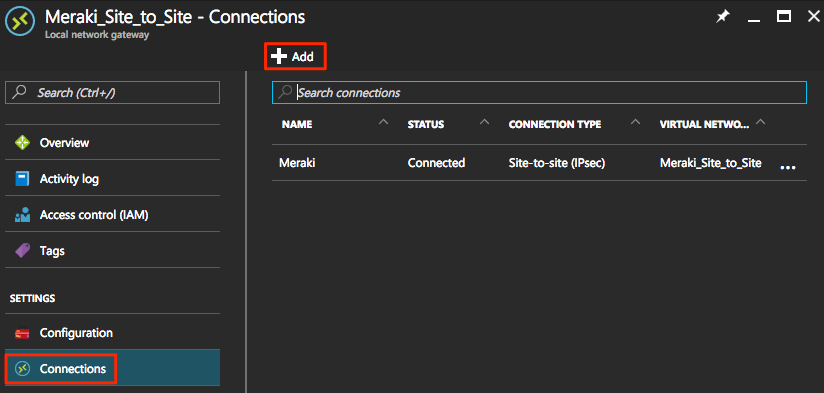Click the Meraki_Site_to_Site virtual network cell
The image size is (824, 393).
click(710, 163)
